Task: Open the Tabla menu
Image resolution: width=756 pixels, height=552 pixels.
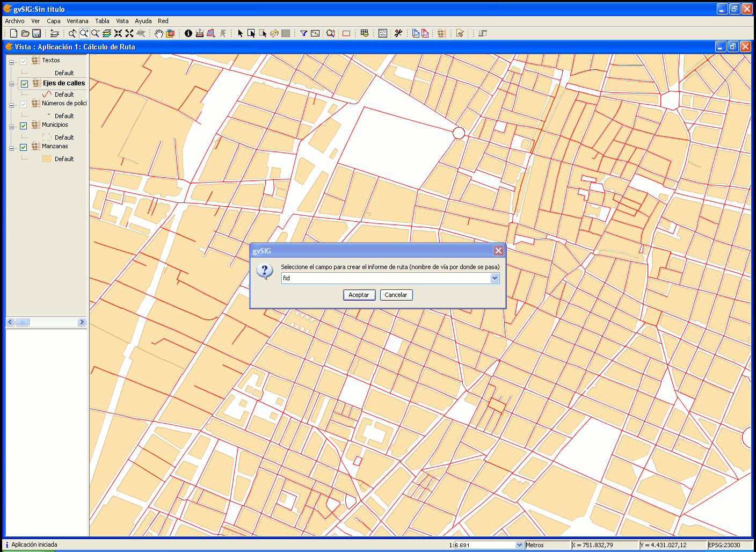Action: [x=102, y=21]
